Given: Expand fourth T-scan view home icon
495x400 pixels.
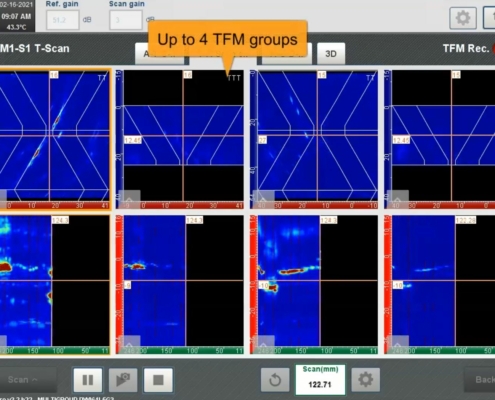Looking at the screenshot, I should (398, 199).
